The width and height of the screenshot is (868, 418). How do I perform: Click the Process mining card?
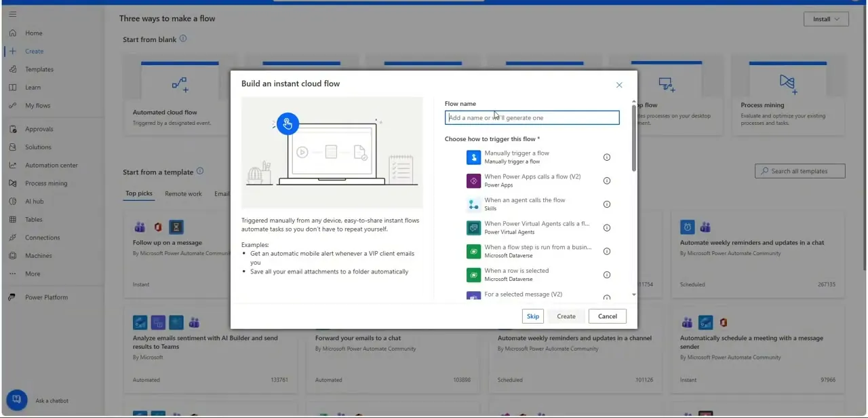coord(789,94)
